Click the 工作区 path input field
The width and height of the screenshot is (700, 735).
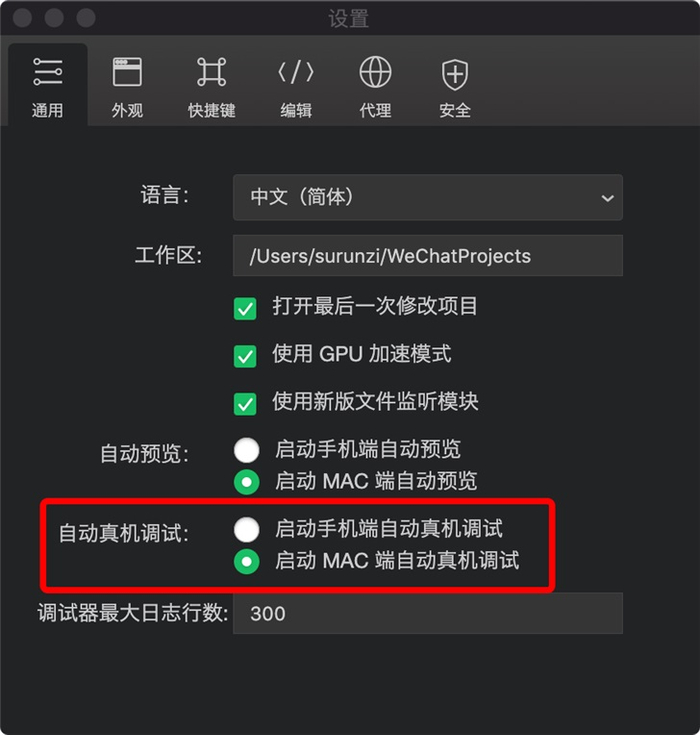(x=428, y=255)
